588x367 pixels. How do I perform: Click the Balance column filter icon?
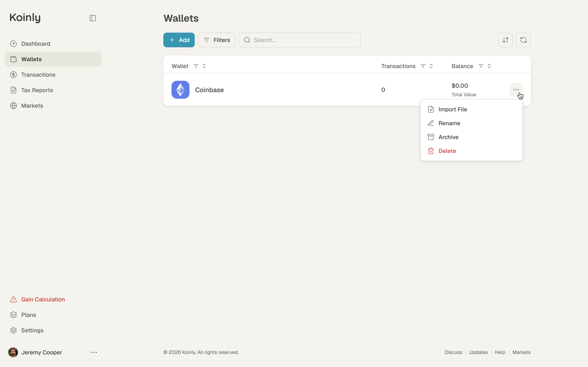pyautogui.click(x=481, y=66)
